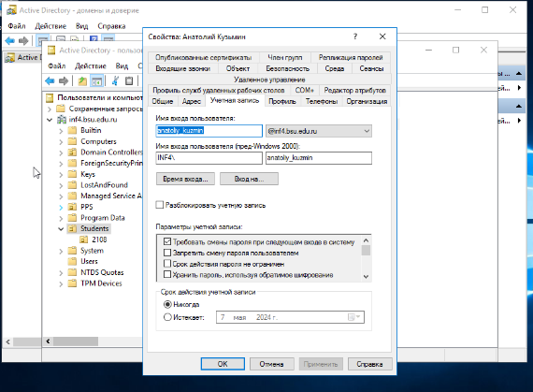Click horizontal scrollbar thumb of tree pane

tap(76, 341)
